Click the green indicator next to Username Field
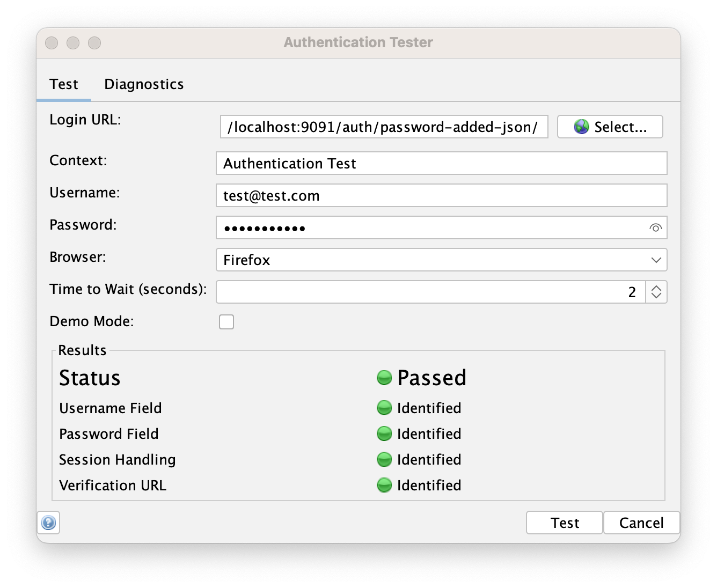Screen dimensions: 717x588 [x=384, y=408]
